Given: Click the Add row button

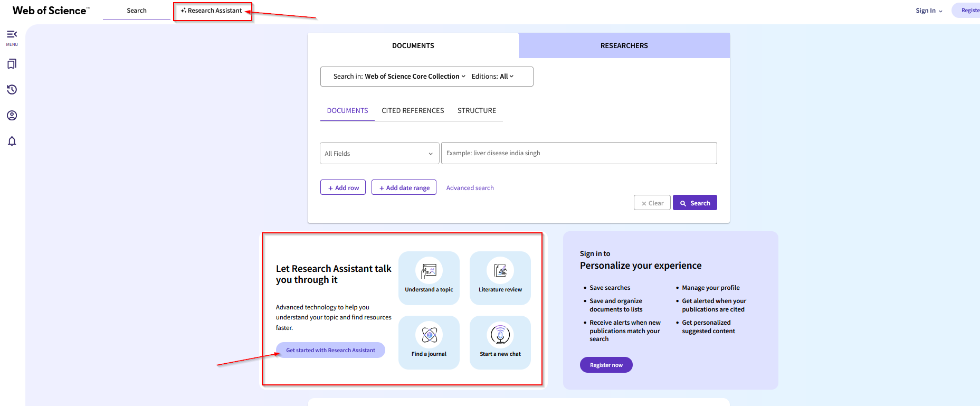Looking at the screenshot, I should click(343, 187).
